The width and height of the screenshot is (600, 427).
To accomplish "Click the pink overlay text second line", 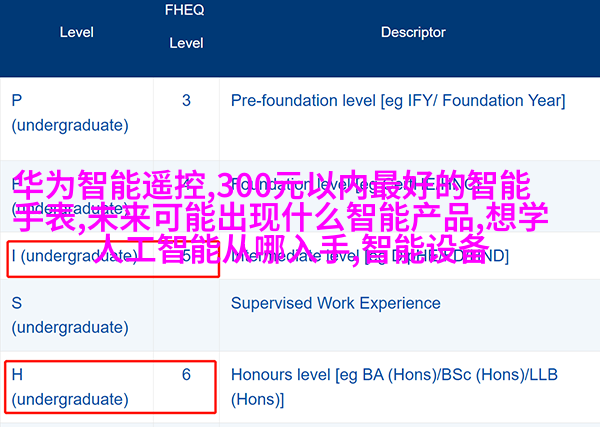I will pyautogui.click(x=281, y=218).
